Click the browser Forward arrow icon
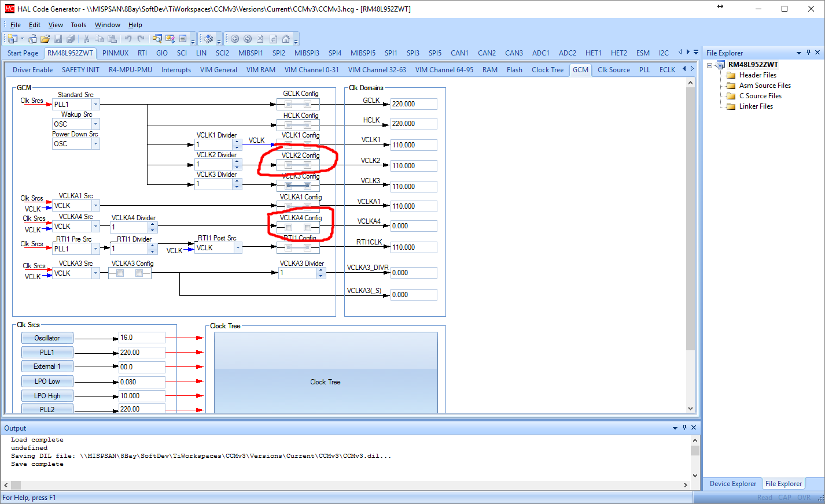Viewport: 825px width, 504px height. [x=248, y=39]
